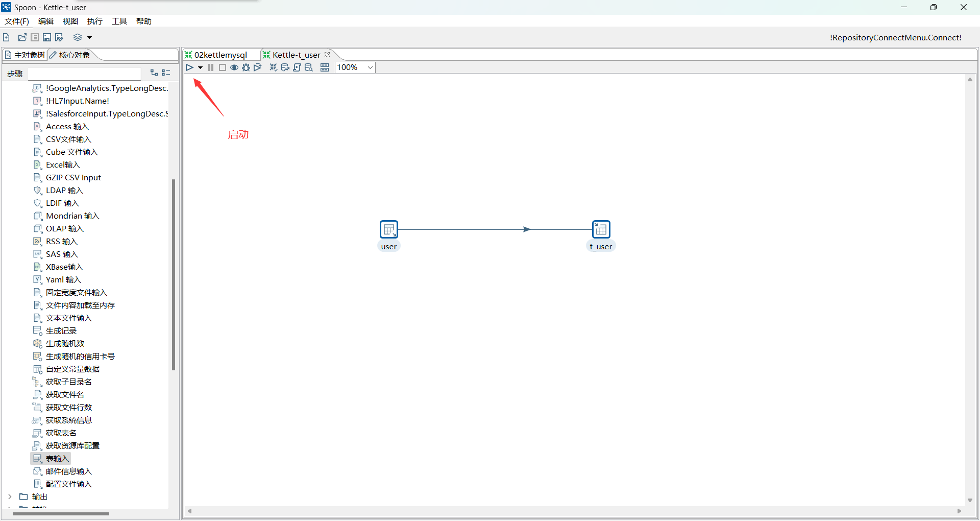The width and height of the screenshot is (980, 521).
Task: Collapse all items in the steps tree
Action: point(166,73)
